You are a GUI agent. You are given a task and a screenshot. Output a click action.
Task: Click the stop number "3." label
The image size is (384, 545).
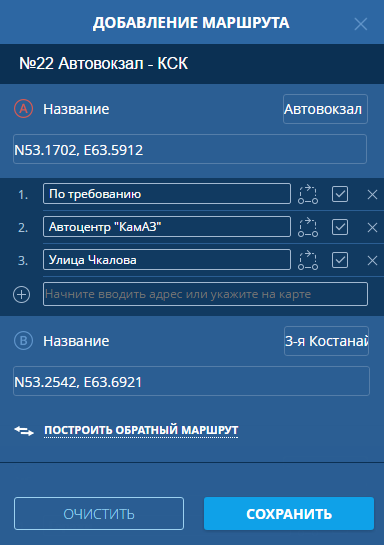coord(23,261)
